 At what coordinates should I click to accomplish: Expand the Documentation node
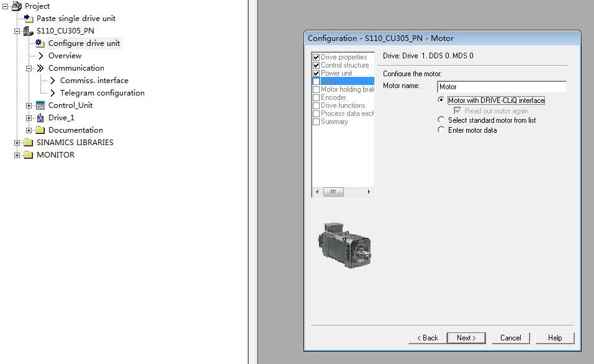click(x=29, y=131)
